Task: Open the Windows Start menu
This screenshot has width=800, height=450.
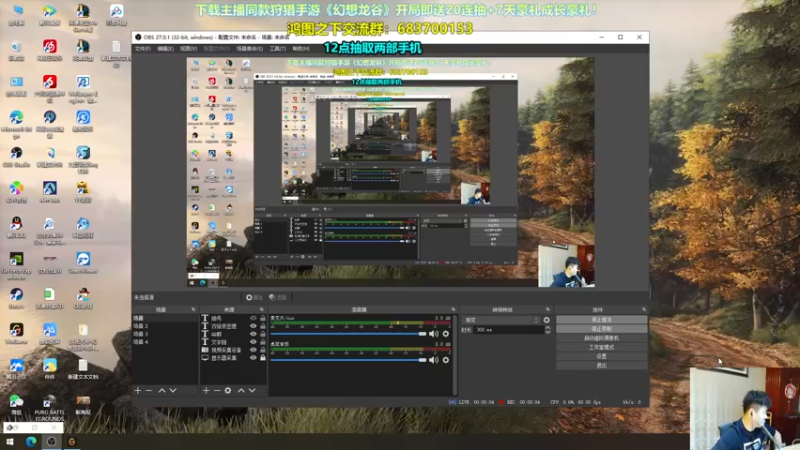Action: pyautogui.click(x=10, y=442)
